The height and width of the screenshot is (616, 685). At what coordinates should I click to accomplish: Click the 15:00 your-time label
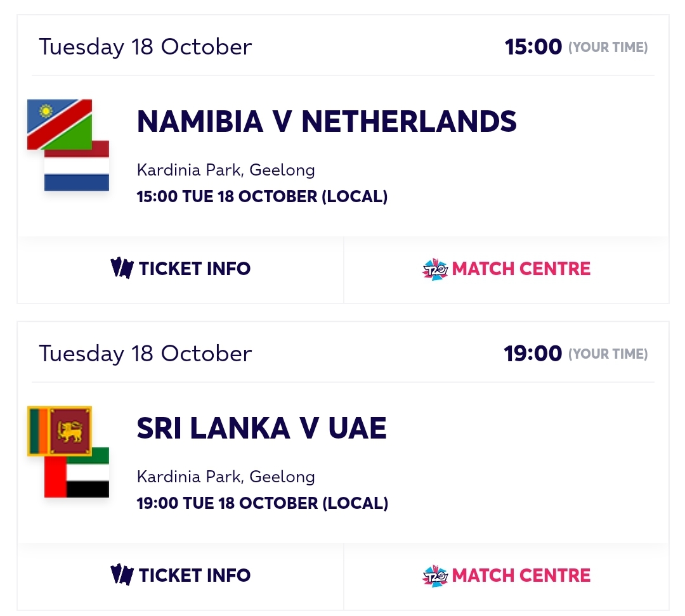(x=533, y=47)
